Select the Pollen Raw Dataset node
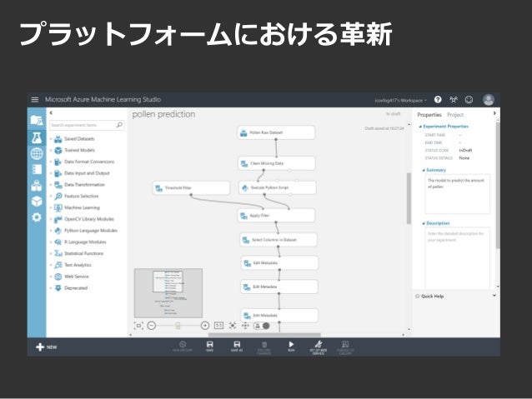The height and width of the screenshot is (399, 532). pos(276,132)
